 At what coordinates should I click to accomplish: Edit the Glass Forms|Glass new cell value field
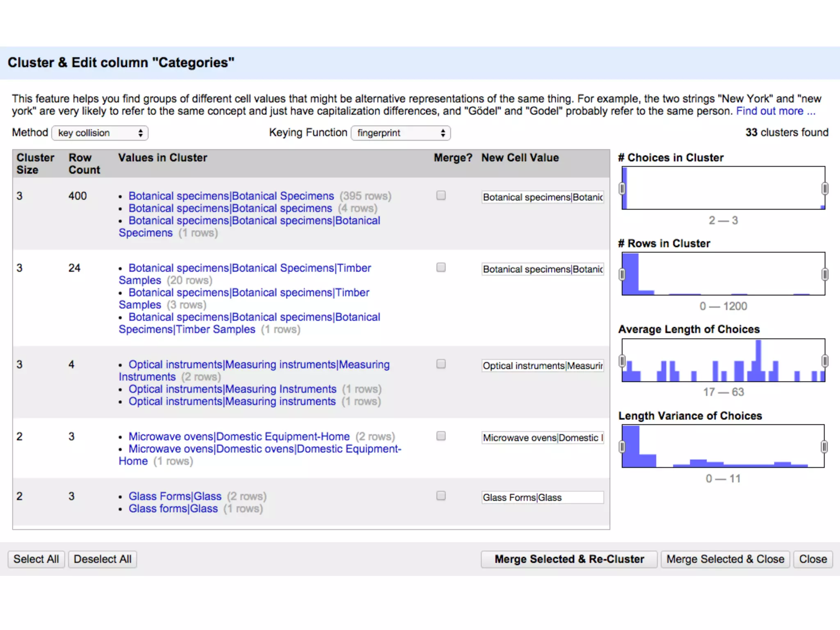[x=542, y=498]
